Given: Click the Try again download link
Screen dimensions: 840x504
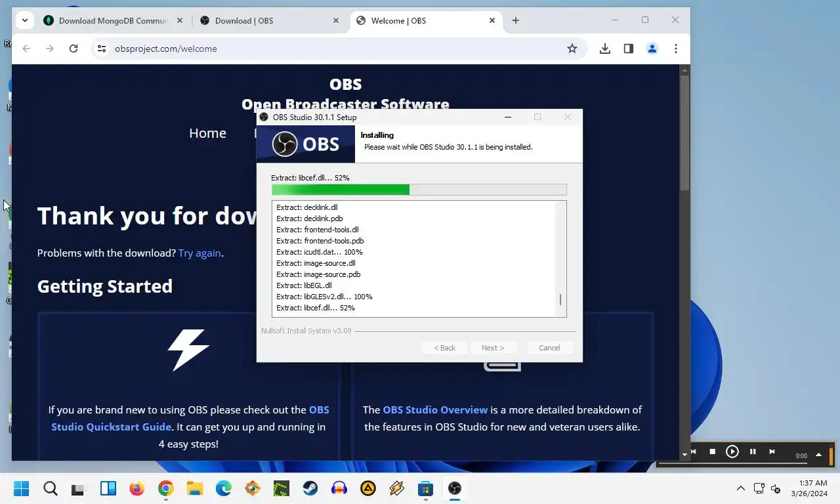Looking at the screenshot, I should [199, 253].
